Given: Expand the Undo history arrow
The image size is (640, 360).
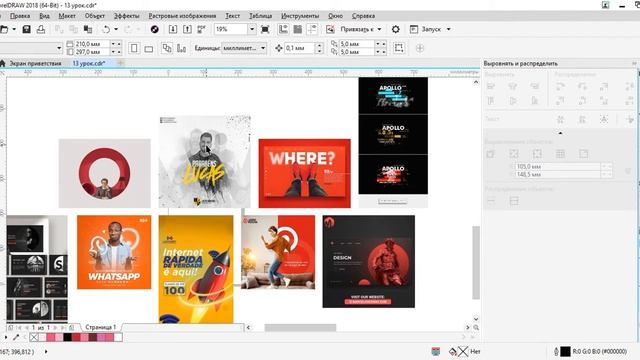Looking at the screenshot, I should [x=116, y=29].
